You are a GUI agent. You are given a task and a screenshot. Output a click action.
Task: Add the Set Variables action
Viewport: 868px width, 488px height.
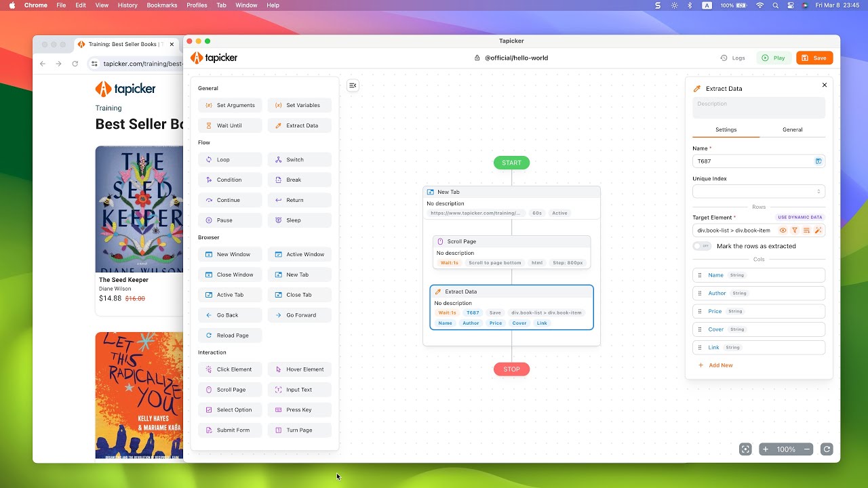coord(300,105)
